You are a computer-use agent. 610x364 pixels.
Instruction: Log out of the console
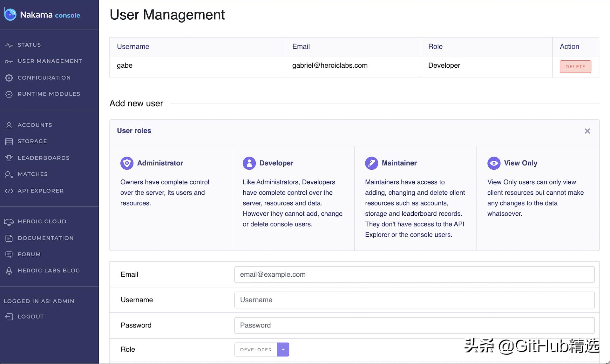point(30,317)
